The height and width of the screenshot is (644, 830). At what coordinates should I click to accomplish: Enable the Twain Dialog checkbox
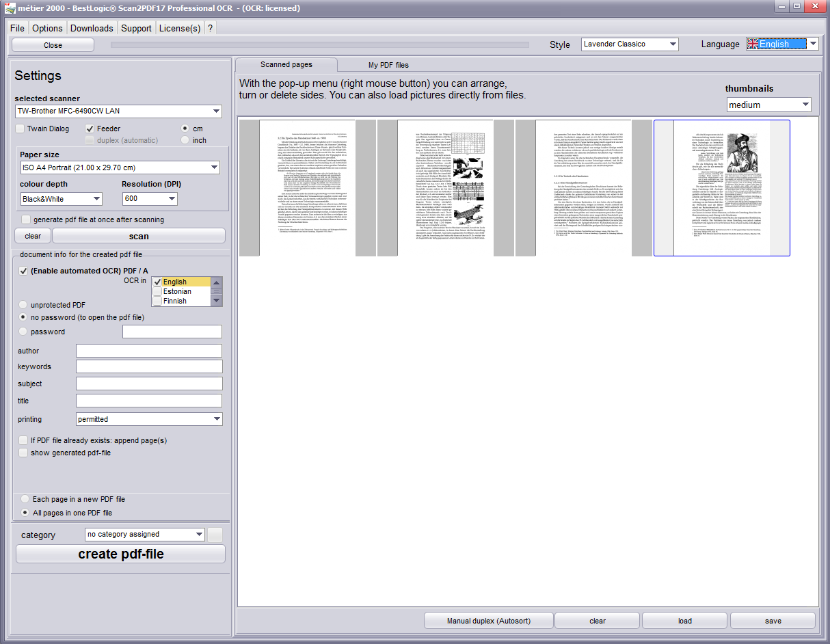(x=21, y=129)
